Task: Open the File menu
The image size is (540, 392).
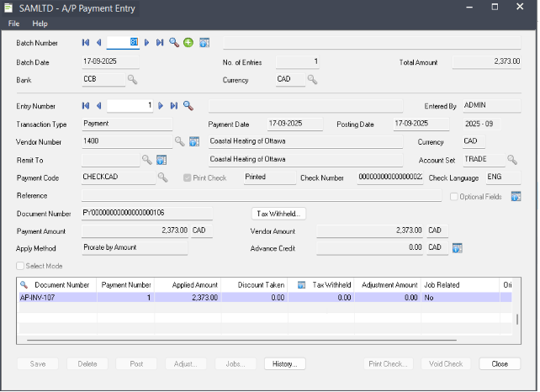Action: (x=13, y=24)
